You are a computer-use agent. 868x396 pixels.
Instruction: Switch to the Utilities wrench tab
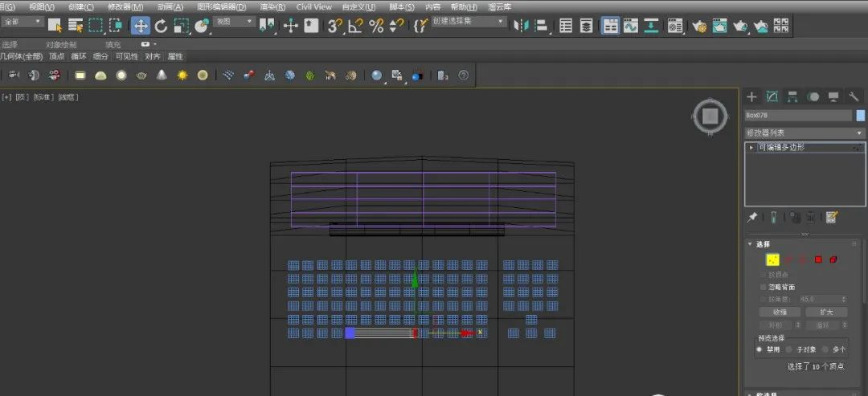click(x=854, y=96)
